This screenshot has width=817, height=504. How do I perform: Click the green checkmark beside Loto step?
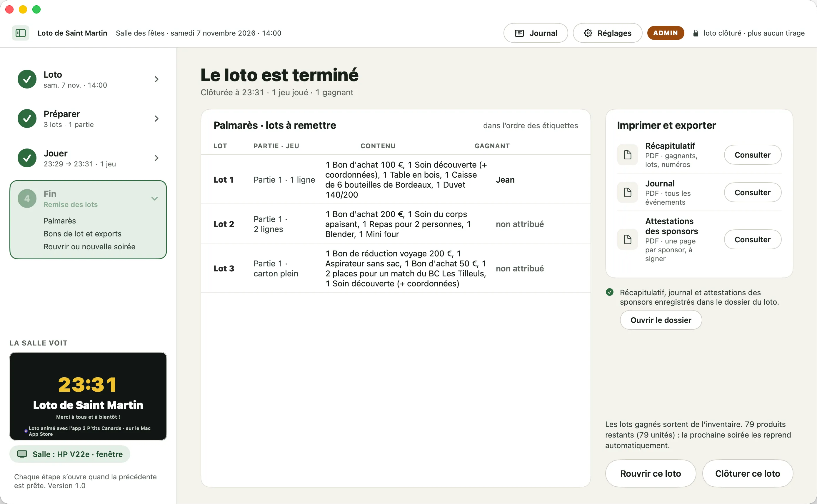tap(27, 79)
